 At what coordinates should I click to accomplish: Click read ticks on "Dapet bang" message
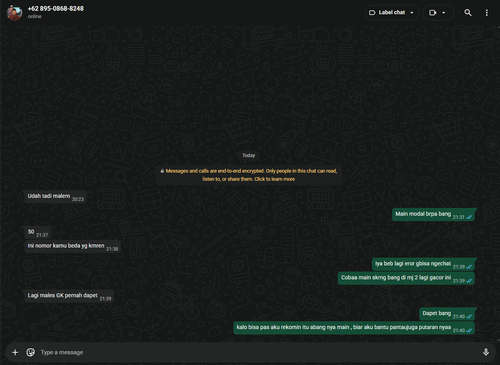[x=469, y=316]
